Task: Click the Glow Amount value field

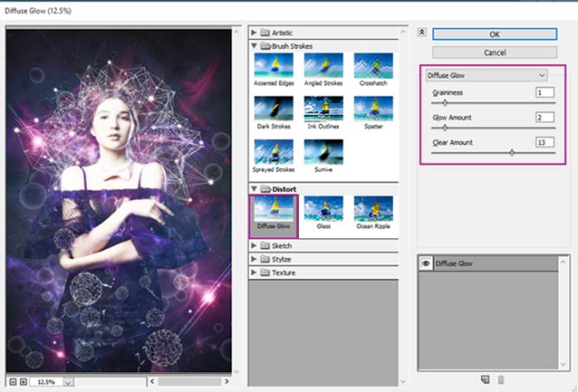Action: pyautogui.click(x=545, y=118)
